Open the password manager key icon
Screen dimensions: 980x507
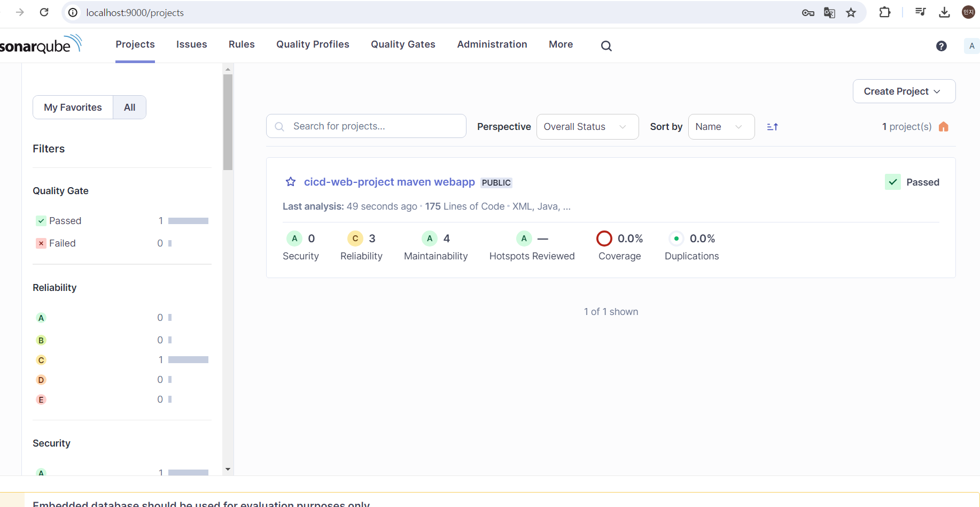coord(808,12)
